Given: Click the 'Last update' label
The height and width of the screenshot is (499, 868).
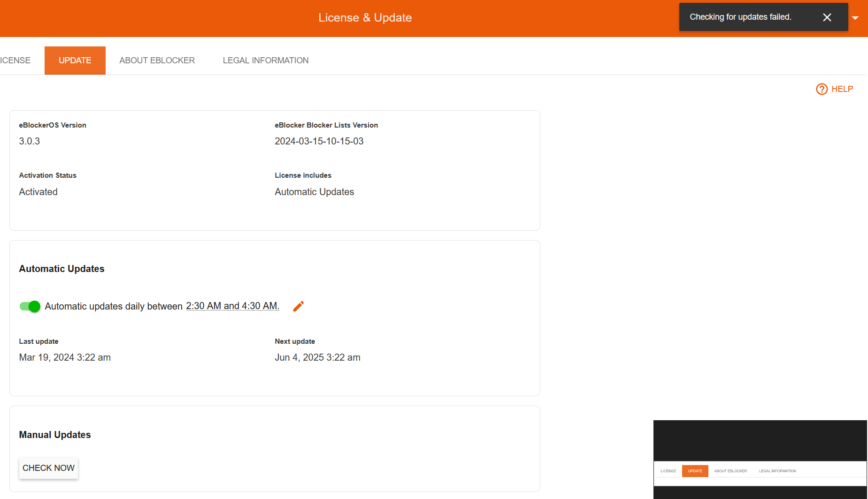Looking at the screenshot, I should 39,341.
